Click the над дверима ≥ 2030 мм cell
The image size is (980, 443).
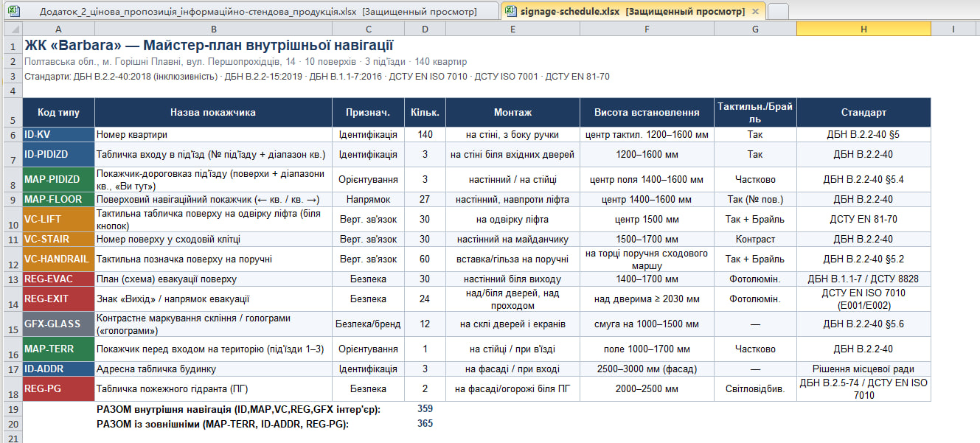[x=647, y=299]
